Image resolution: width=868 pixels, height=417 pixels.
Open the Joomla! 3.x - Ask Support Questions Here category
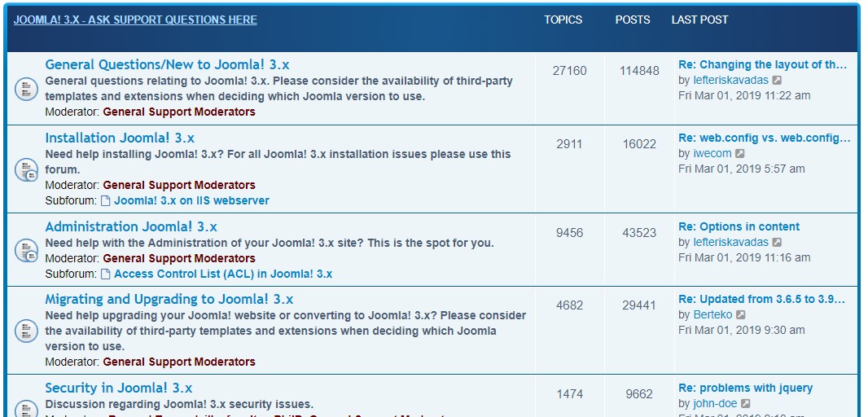point(135,20)
